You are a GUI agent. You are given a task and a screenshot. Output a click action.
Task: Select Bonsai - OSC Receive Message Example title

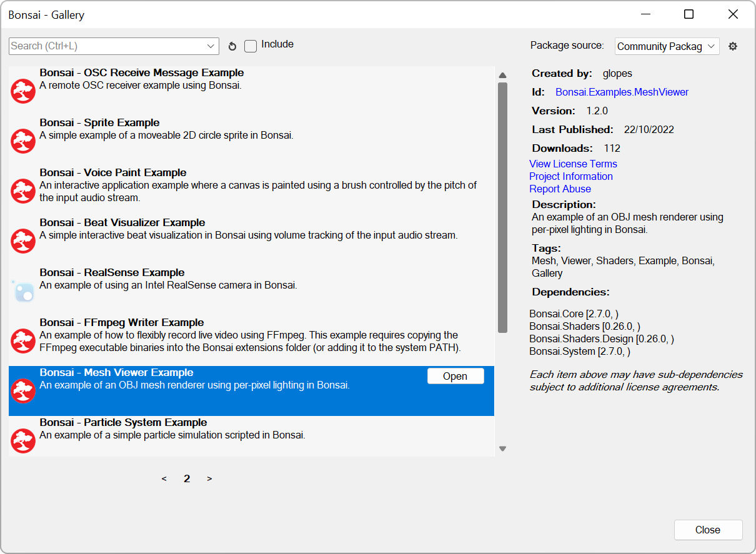click(142, 73)
